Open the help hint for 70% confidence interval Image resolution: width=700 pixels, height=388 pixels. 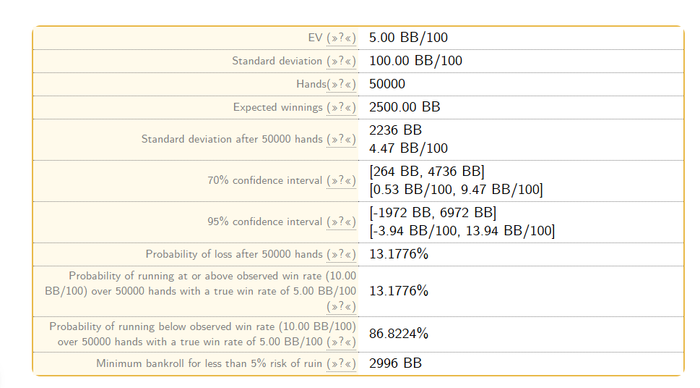341,181
